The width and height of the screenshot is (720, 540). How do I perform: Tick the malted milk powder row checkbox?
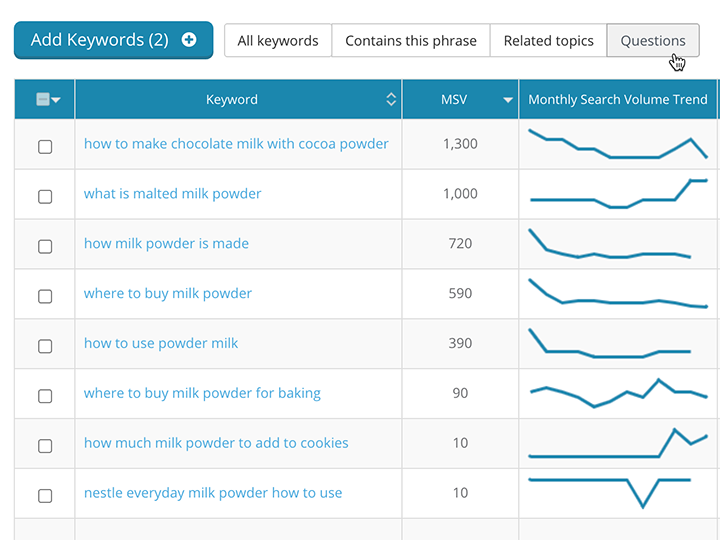tap(45, 196)
